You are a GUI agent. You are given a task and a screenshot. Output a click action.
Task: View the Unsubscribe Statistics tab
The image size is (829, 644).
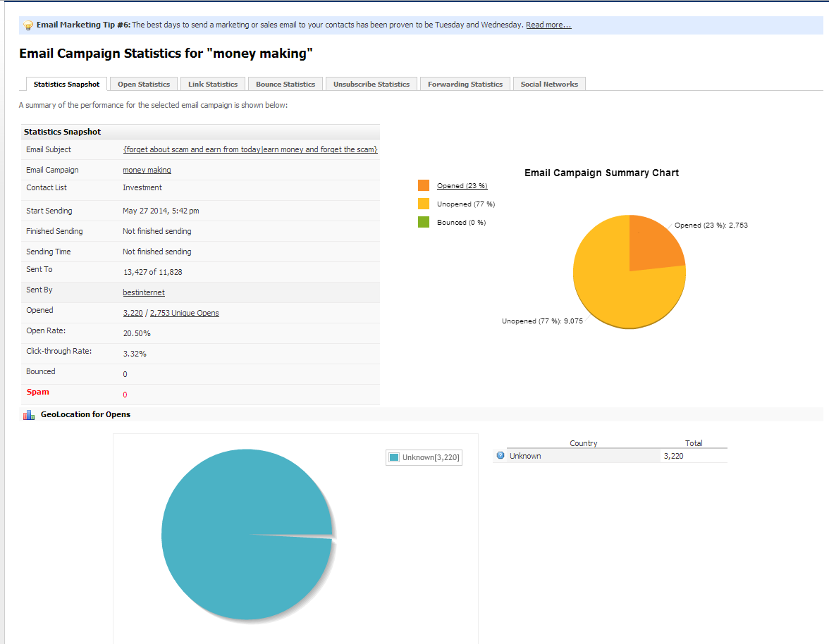pyautogui.click(x=371, y=83)
